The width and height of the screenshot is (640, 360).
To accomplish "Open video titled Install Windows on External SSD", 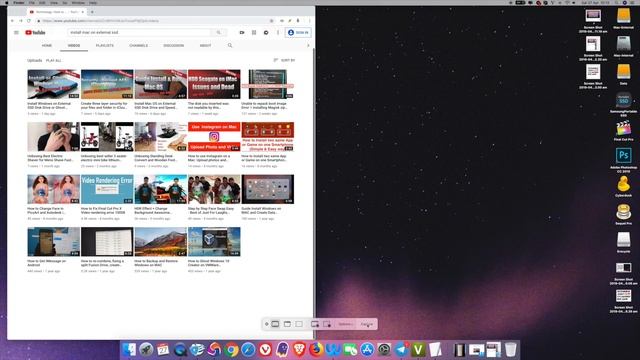I will pyautogui.click(x=49, y=105).
